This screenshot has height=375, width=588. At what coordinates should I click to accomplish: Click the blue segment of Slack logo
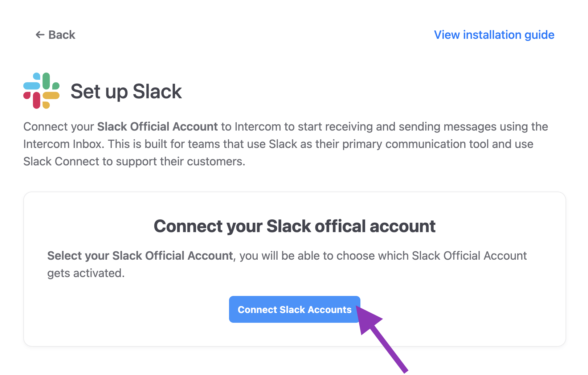[x=32, y=86]
